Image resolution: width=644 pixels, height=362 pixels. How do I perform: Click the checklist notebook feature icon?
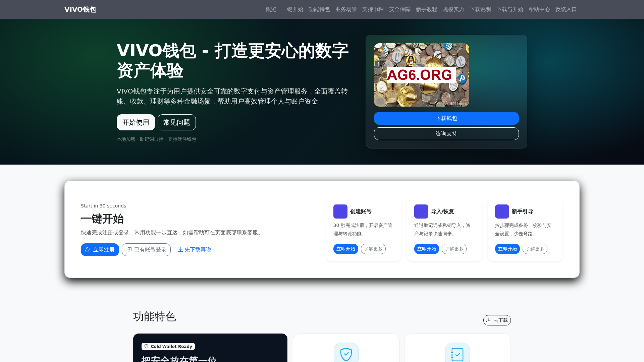coord(458,354)
